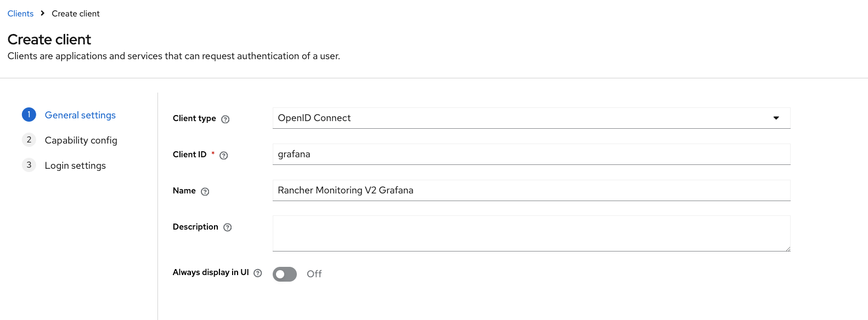Select General settings wizard step
Viewport: 868px width, 320px height.
coord(80,115)
